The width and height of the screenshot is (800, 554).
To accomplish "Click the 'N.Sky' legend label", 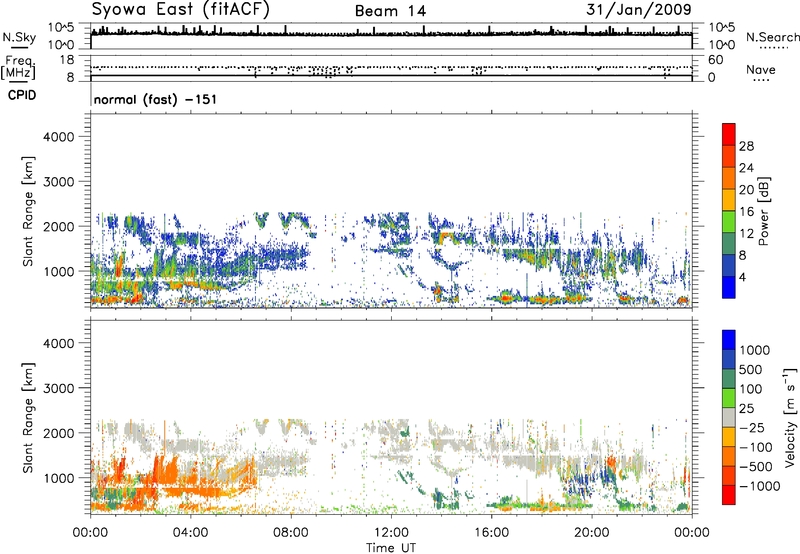I will (19, 37).
